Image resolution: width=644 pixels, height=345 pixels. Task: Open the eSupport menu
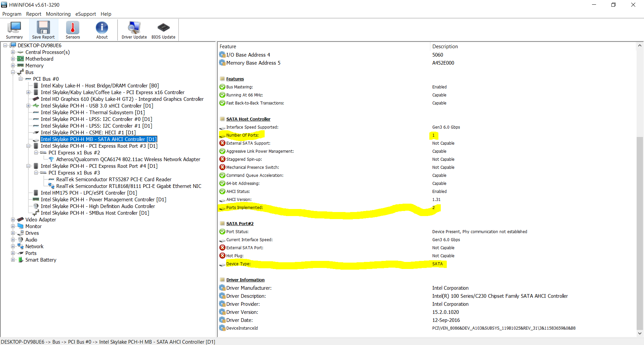click(x=86, y=14)
